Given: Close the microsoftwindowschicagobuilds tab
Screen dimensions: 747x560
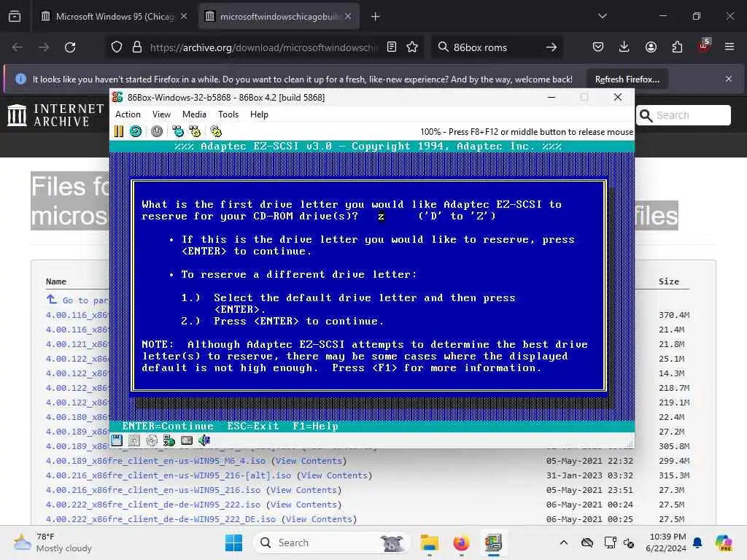Looking at the screenshot, I should point(348,17).
